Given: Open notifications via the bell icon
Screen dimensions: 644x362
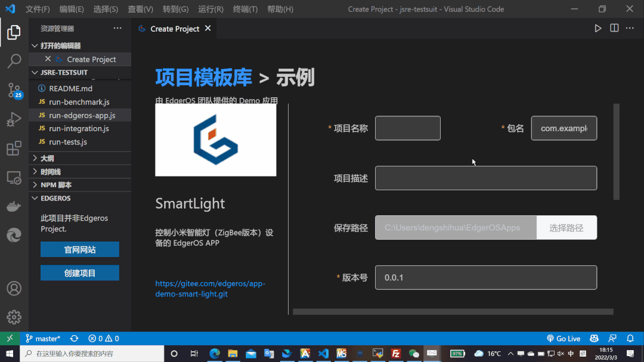Looking at the screenshot, I should tap(630, 338).
